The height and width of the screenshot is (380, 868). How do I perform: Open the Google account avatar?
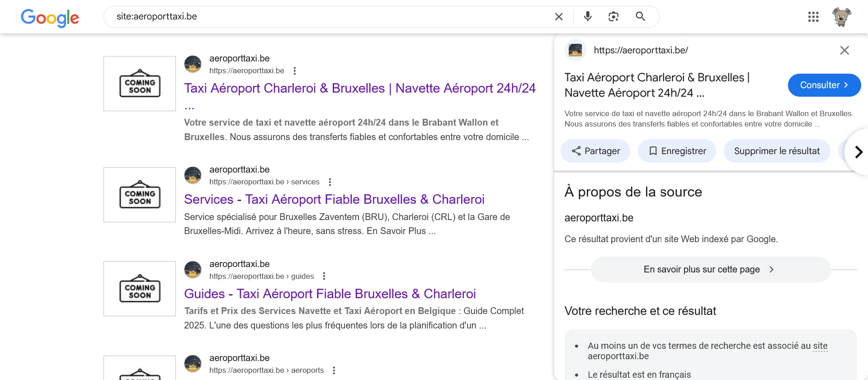pos(841,17)
